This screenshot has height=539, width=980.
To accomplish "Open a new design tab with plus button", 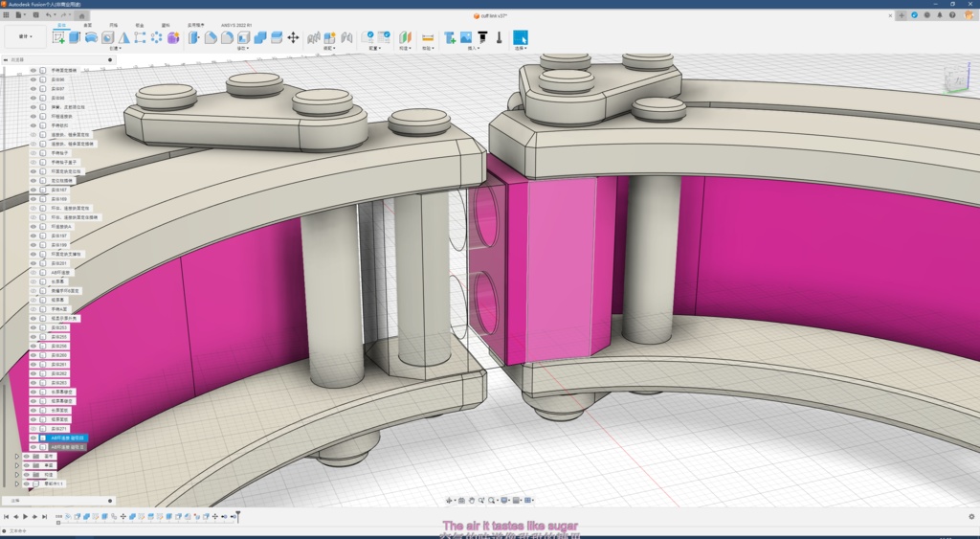I will click(x=901, y=15).
